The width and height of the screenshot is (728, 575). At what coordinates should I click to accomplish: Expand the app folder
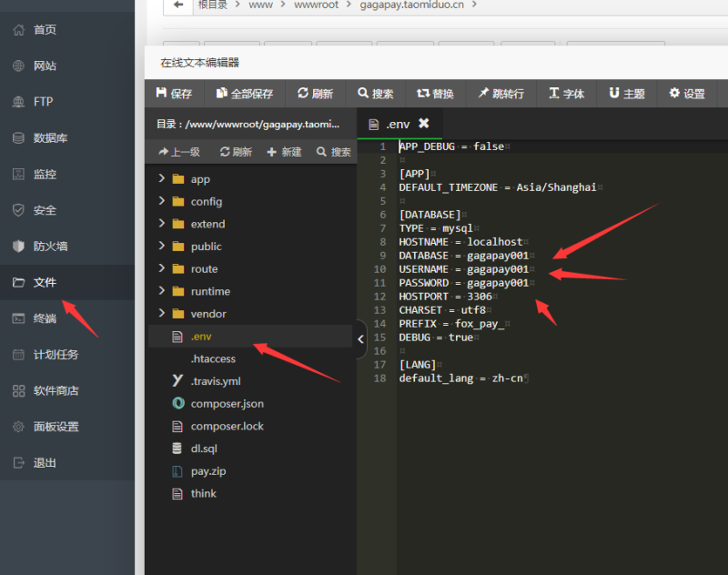click(162, 178)
